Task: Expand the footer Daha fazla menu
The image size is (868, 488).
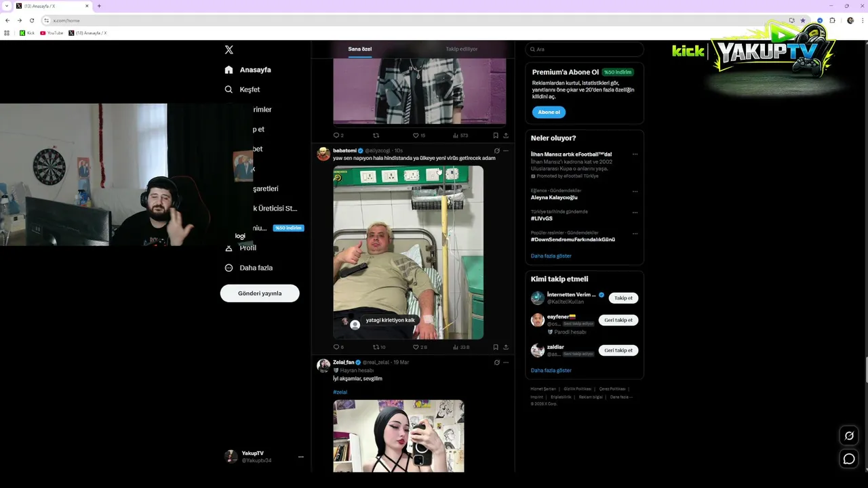Action: click(x=621, y=397)
